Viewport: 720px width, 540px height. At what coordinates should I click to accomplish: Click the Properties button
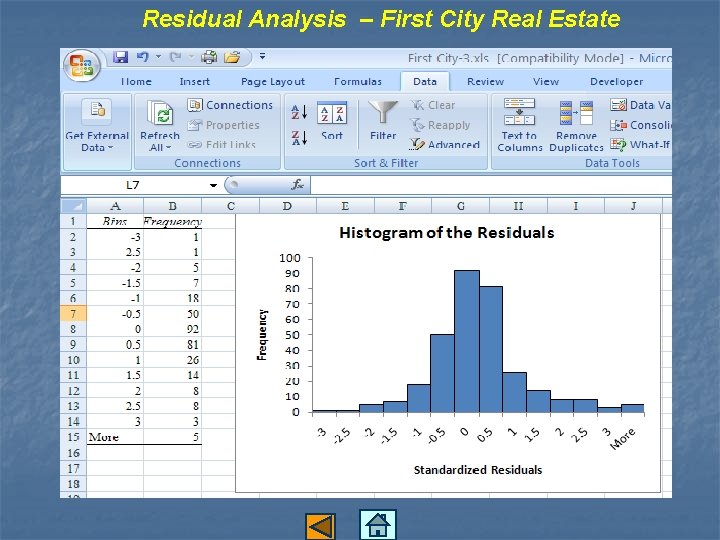(x=224, y=125)
